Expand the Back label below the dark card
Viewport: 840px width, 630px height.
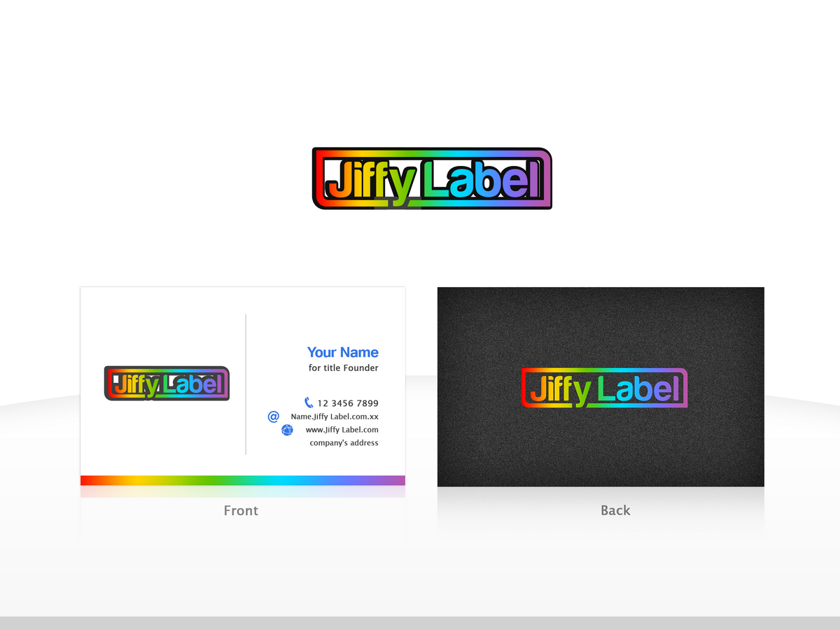(x=615, y=510)
